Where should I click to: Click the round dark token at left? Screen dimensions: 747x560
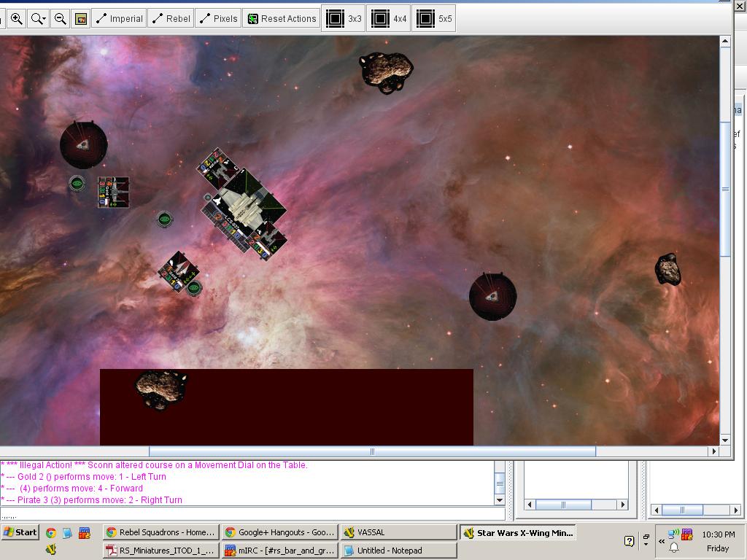coord(83,145)
